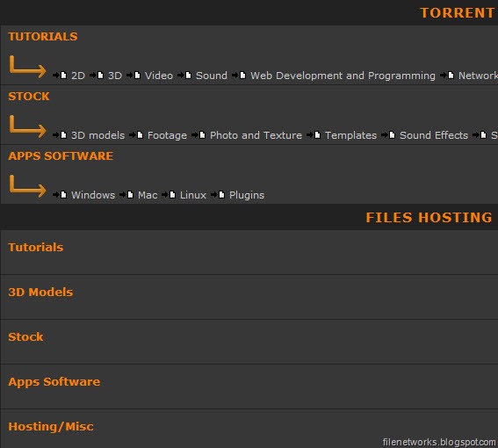498x448 pixels.
Task: Click the page icon beside 3D models
Action: click(x=63, y=135)
